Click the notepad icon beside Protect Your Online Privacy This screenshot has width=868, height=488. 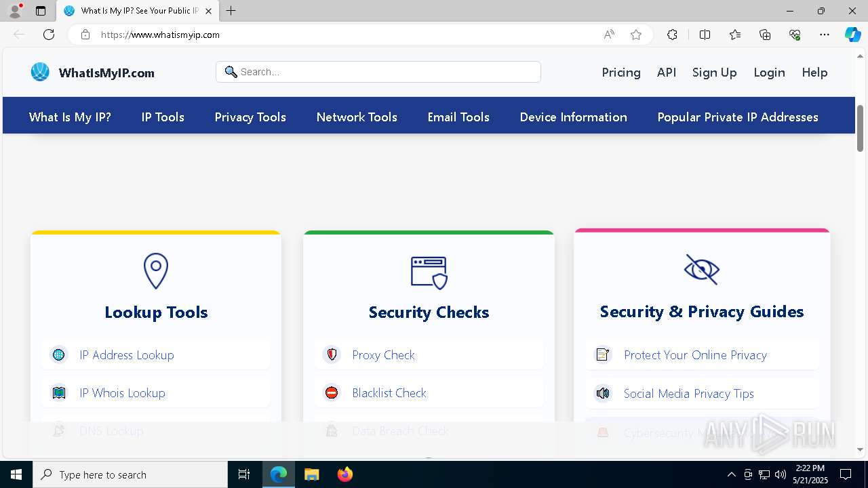coord(603,354)
